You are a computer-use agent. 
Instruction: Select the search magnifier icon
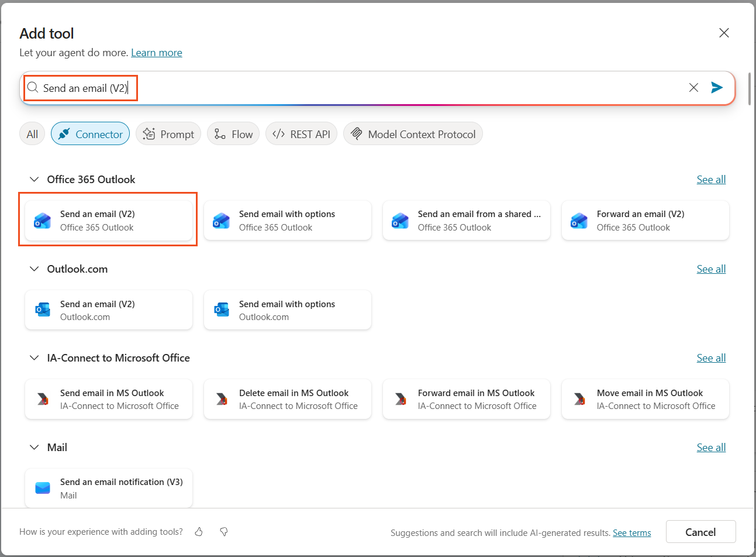tap(32, 87)
